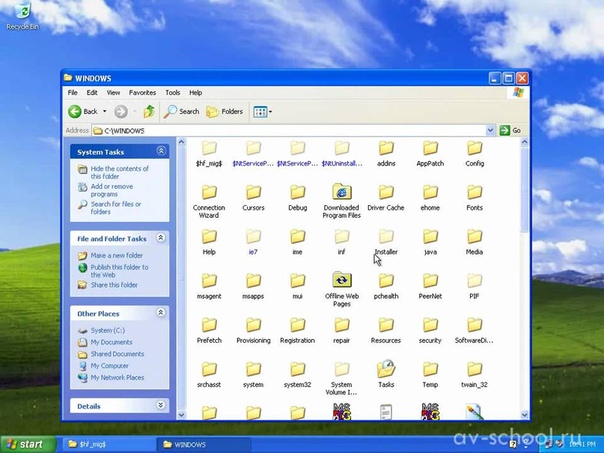The width and height of the screenshot is (604, 453).
Task: Click the Go button
Action: coord(510,131)
